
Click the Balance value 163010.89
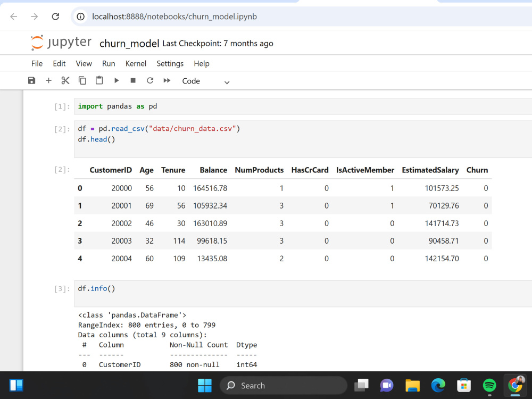[210, 223]
